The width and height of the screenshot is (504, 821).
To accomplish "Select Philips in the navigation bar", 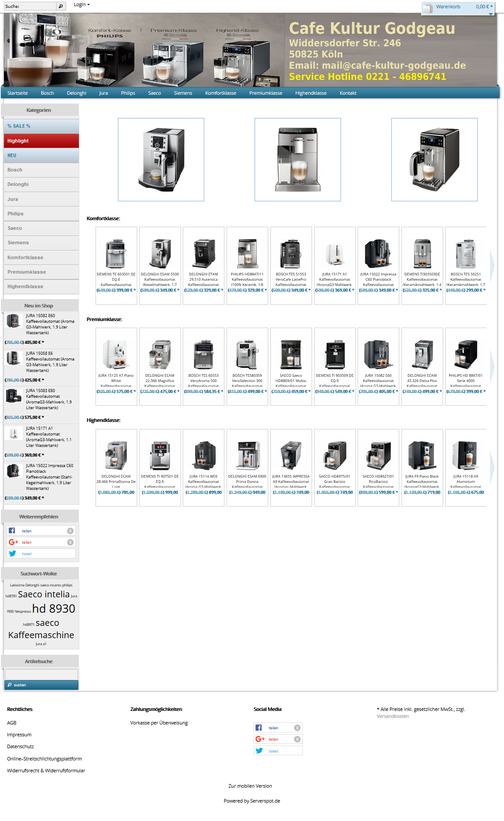I will coord(128,93).
